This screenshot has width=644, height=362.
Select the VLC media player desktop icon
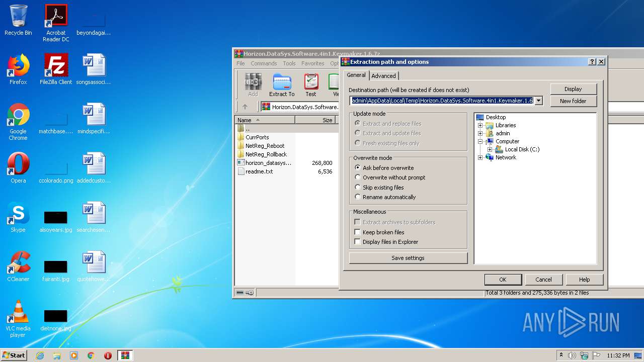click(x=18, y=319)
